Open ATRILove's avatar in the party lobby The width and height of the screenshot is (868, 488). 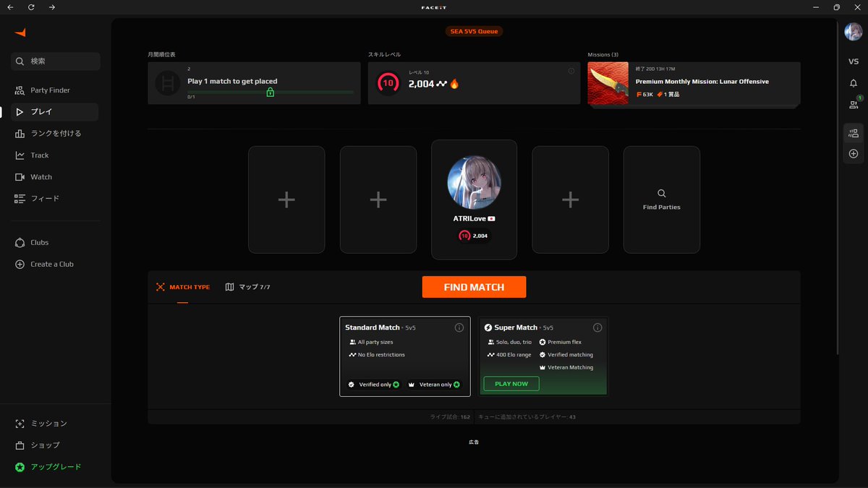(x=475, y=181)
